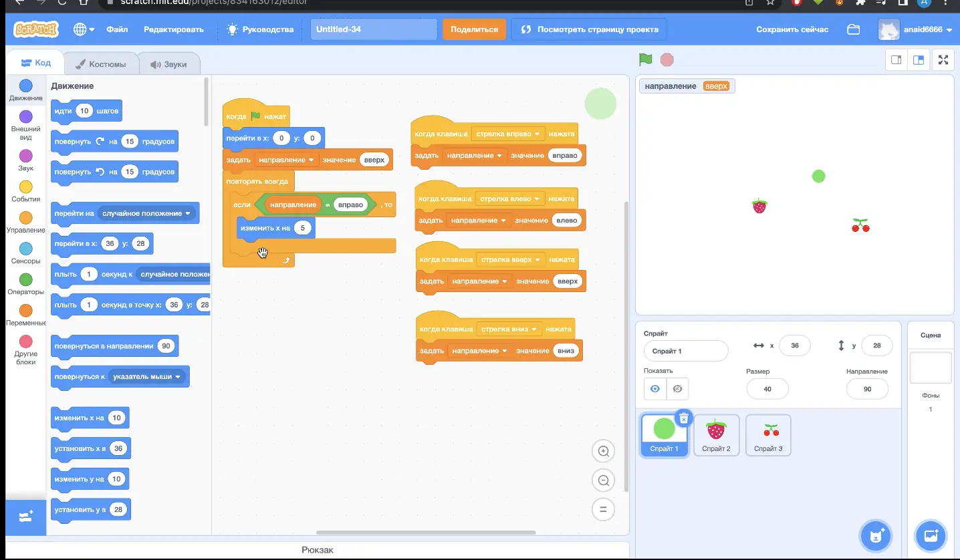Switch to large stage layout

tap(919, 59)
